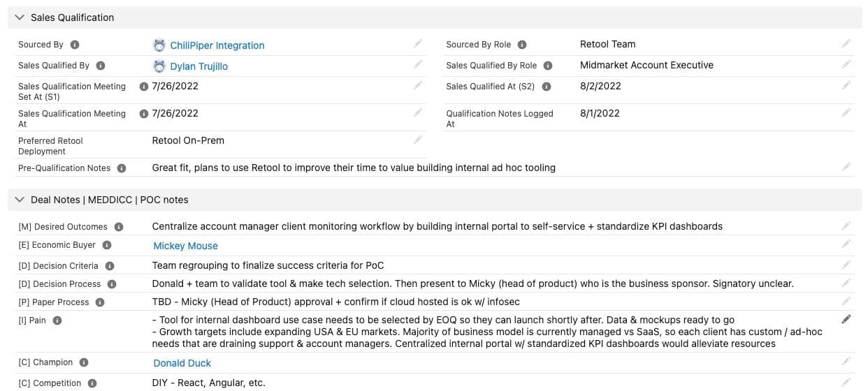The height and width of the screenshot is (391, 868).
Task: Click edit pencil for Sourced By field
Action: click(417, 44)
